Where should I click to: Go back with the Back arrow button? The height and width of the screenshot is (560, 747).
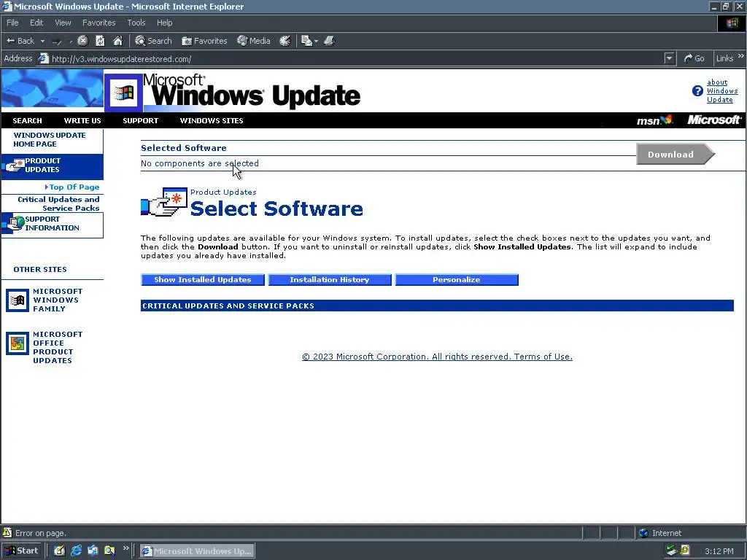tap(20, 41)
